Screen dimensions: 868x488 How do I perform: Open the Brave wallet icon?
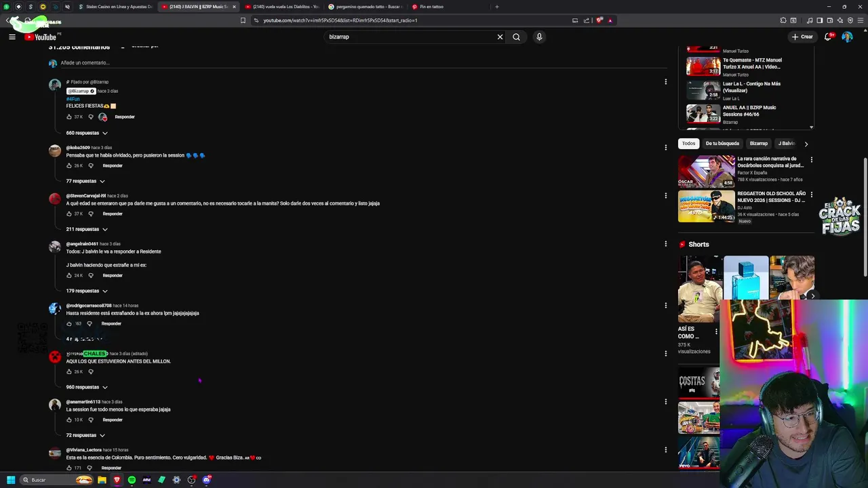click(830, 20)
